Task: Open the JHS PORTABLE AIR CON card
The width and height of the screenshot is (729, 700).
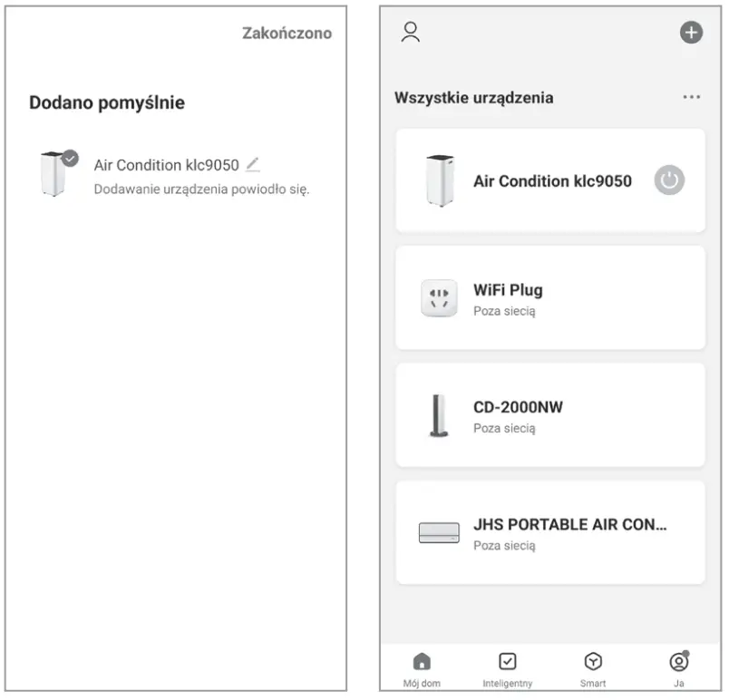Action: (550, 532)
